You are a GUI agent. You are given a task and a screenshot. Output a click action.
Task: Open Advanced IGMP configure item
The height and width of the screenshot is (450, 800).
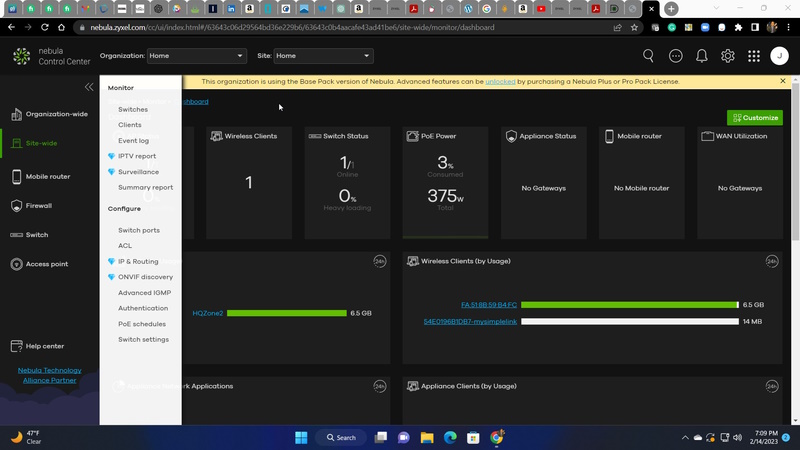click(x=144, y=293)
